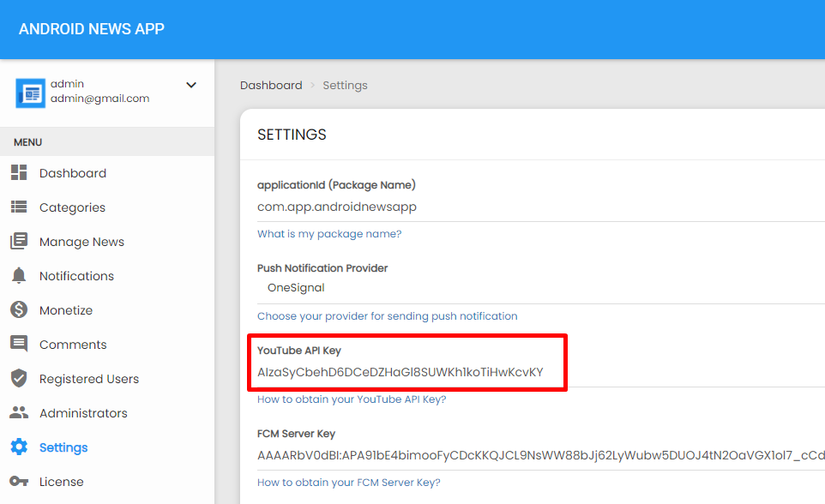Click the admin profile avatar image
Screen dimensions: 825x504
point(31,93)
